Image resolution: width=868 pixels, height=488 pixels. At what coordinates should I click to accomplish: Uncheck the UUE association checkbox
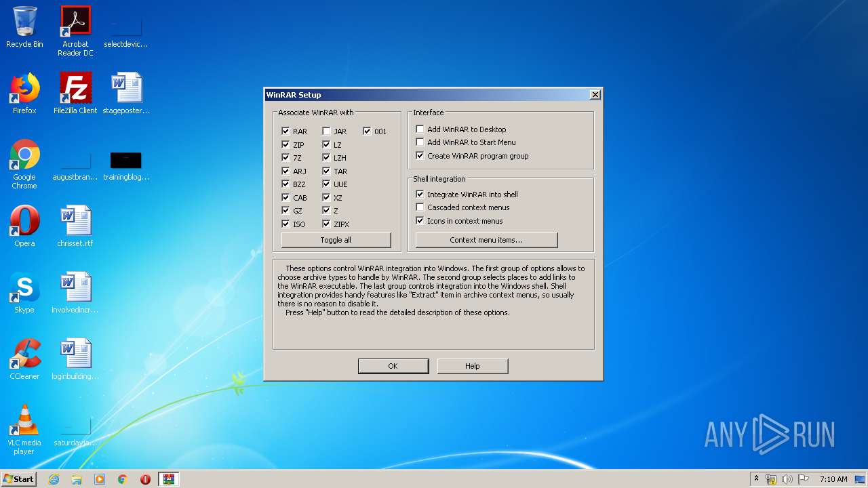[x=326, y=184]
